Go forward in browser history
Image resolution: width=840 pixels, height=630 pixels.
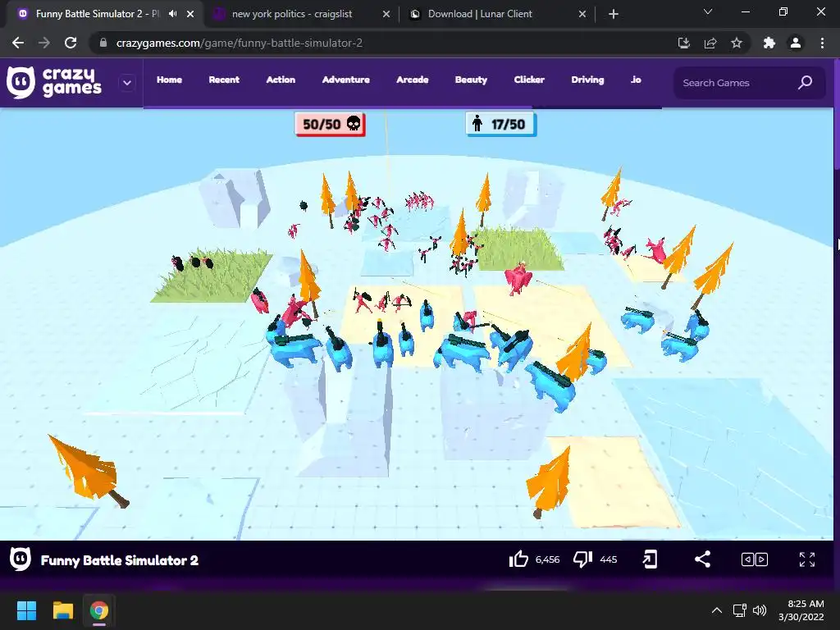click(x=44, y=43)
